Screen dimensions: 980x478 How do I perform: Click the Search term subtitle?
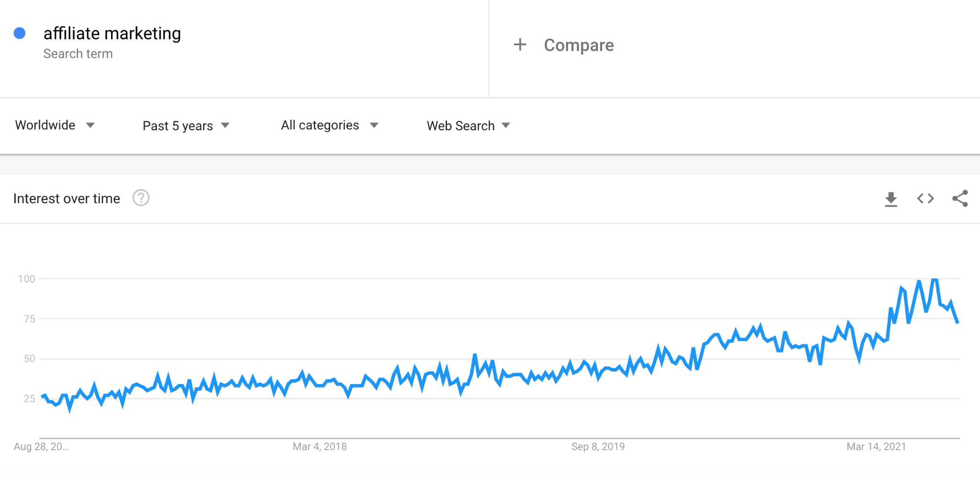[x=78, y=54]
